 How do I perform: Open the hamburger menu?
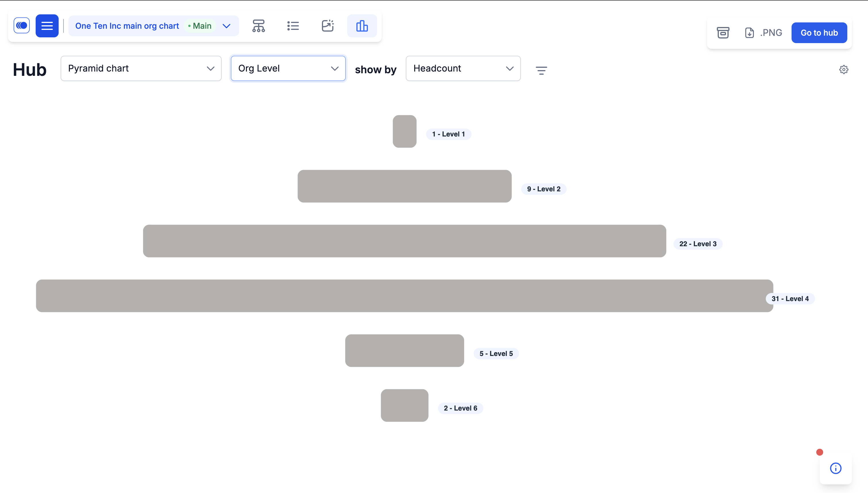point(47,26)
